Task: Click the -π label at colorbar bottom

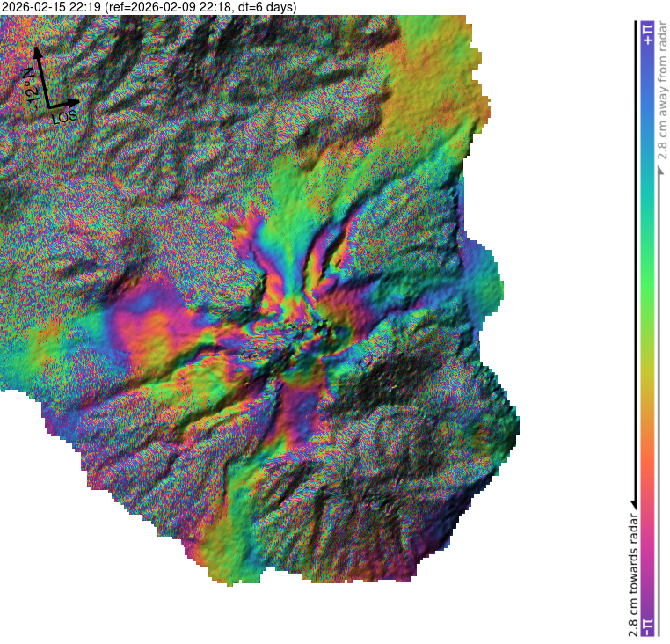Action: coord(647,625)
